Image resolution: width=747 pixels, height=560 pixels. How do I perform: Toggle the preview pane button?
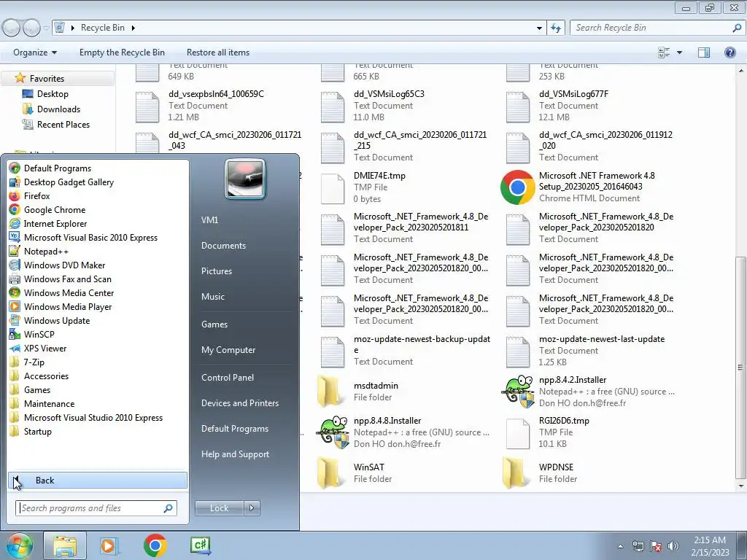(x=704, y=52)
